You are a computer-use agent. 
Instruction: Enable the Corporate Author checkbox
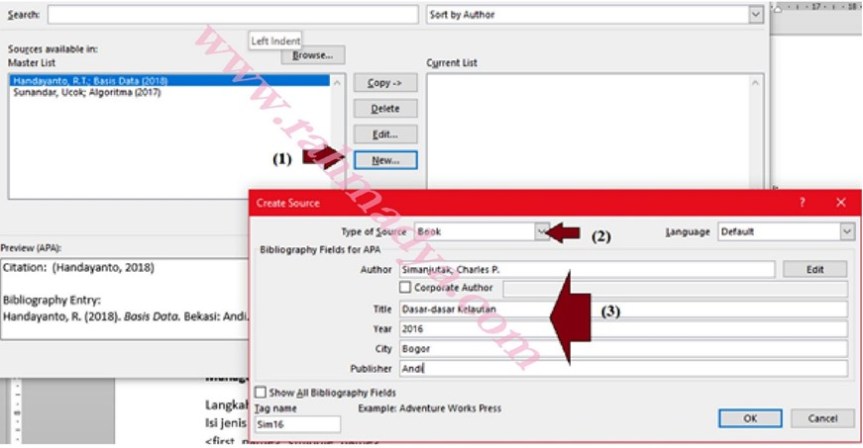click(405, 288)
